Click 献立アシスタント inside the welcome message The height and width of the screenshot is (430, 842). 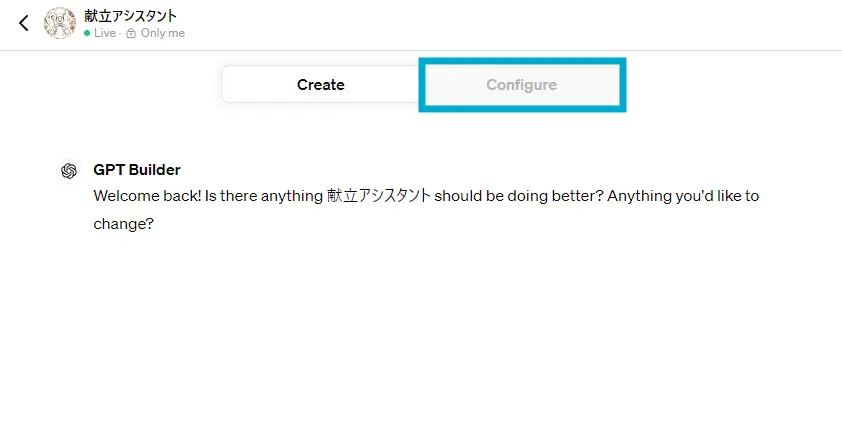tap(379, 196)
